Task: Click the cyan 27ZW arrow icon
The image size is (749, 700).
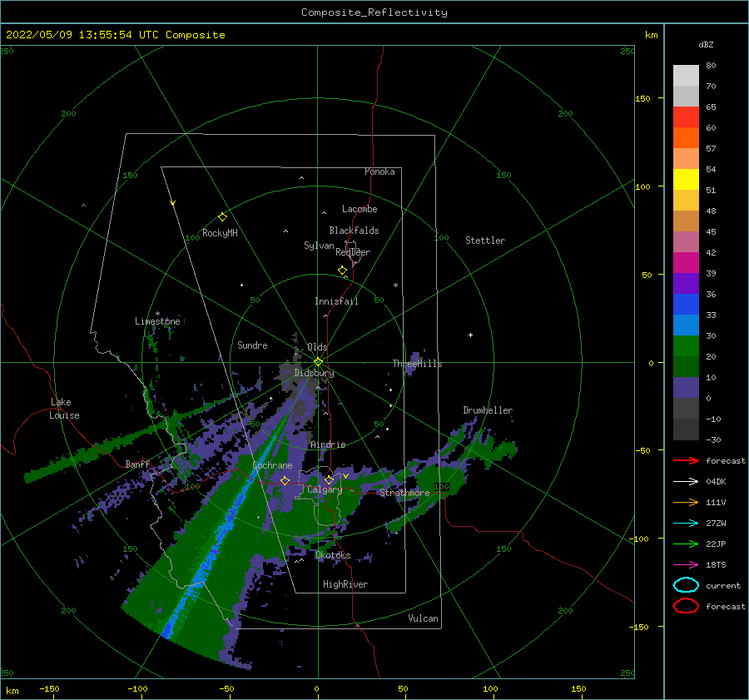Action: (x=686, y=524)
